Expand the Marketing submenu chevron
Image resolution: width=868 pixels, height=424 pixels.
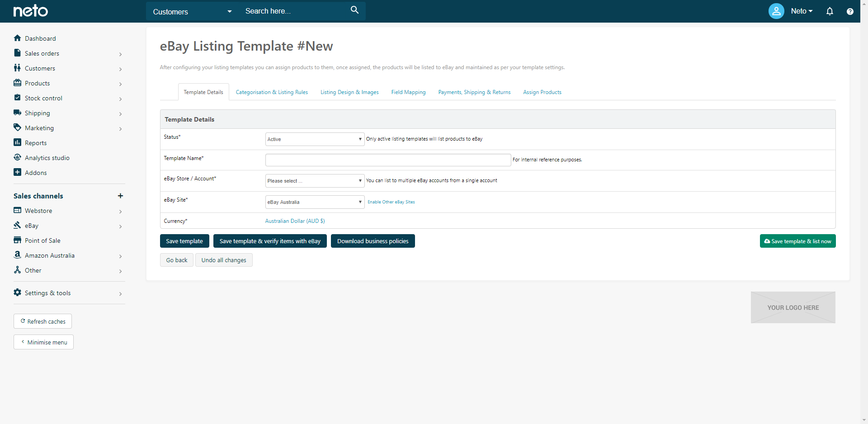pos(120,129)
